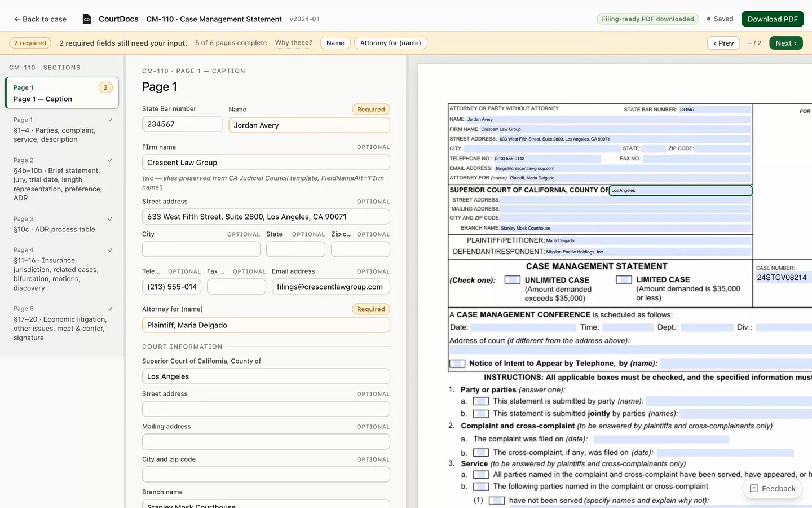This screenshot has width=812, height=508.
Task: Open Page 4 Insurance, jurisdiction section
Action: pyautogui.click(x=62, y=269)
